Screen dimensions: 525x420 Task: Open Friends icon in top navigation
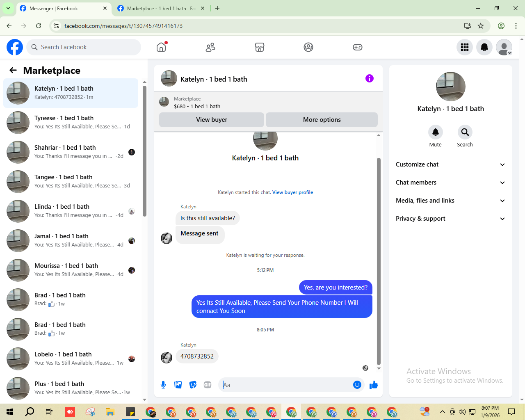(x=210, y=47)
